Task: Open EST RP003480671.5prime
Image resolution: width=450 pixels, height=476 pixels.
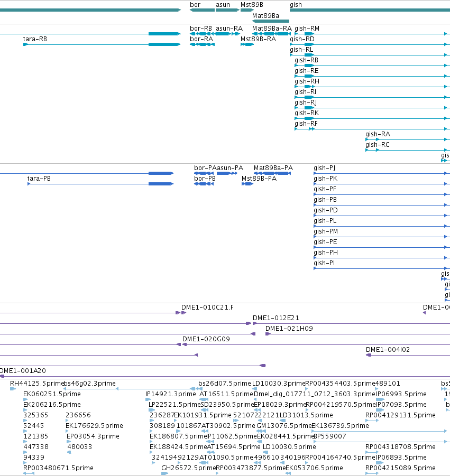Action: coord(58,469)
